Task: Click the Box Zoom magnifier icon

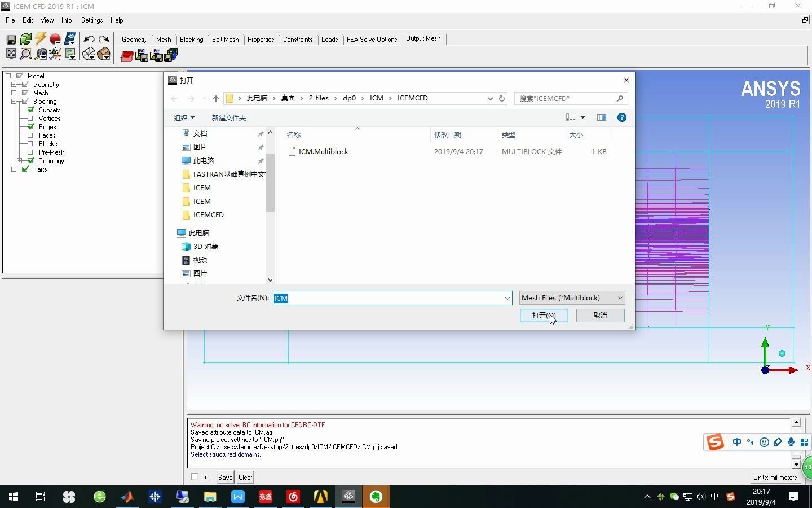Action: tap(25, 54)
